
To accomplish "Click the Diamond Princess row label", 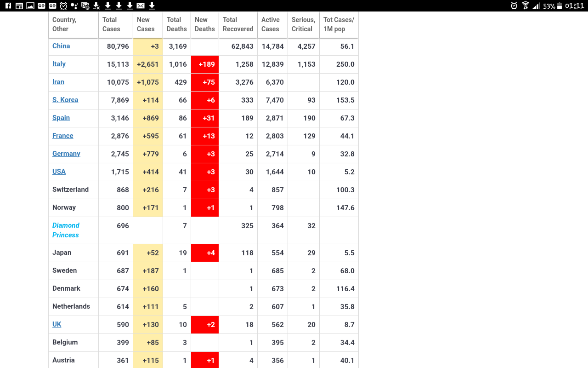I will (x=66, y=230).
